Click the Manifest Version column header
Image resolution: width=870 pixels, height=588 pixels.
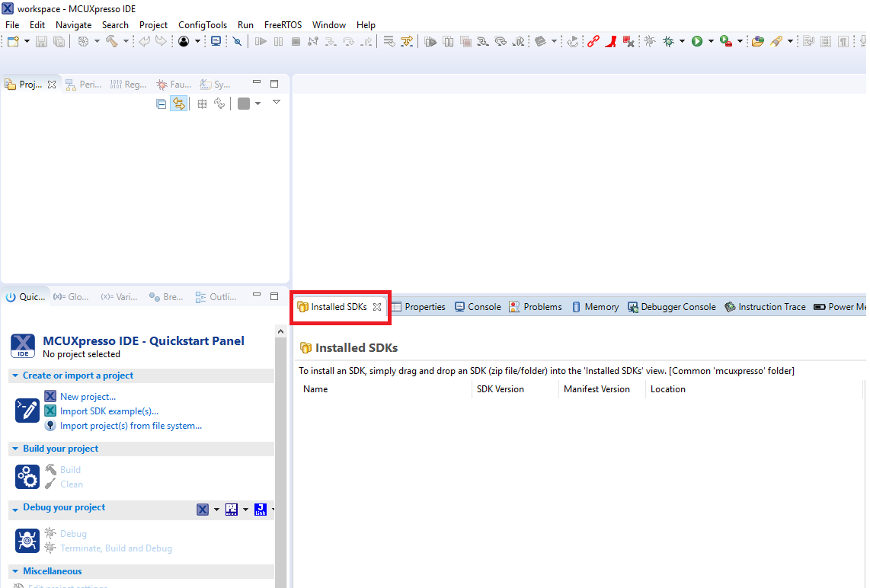[597, 389]
